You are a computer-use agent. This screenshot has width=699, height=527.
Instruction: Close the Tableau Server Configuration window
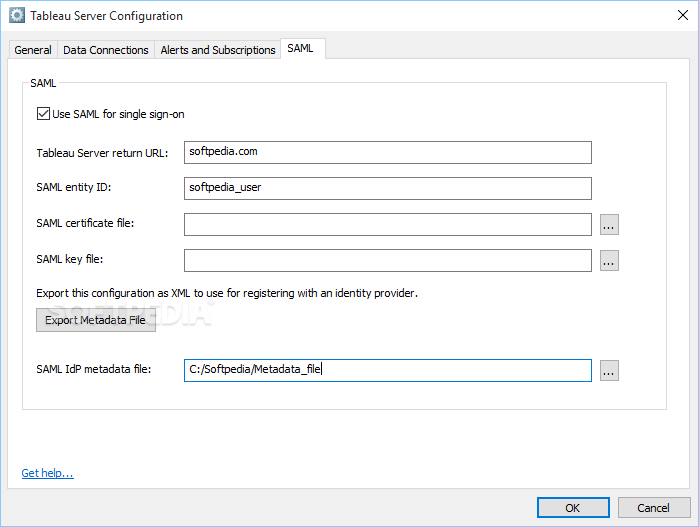point(683,15)
